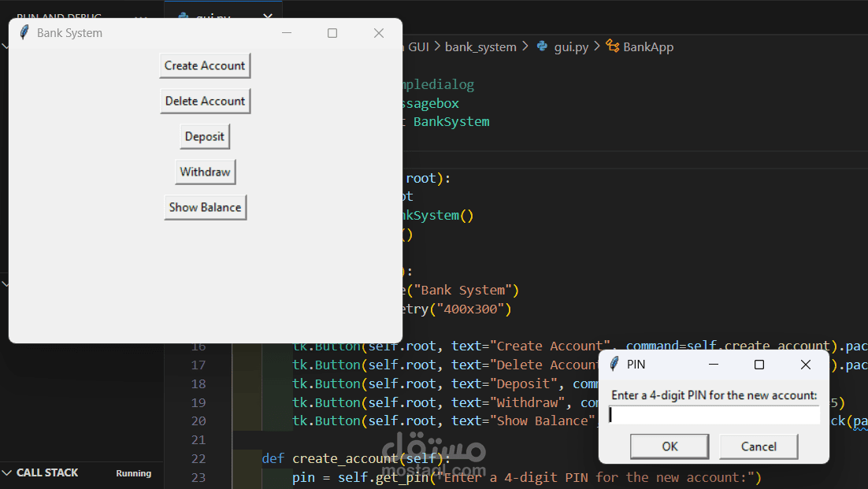Click the Running status in Call Stack
This screenshot has width=868, height=489.
pos(133,473)
